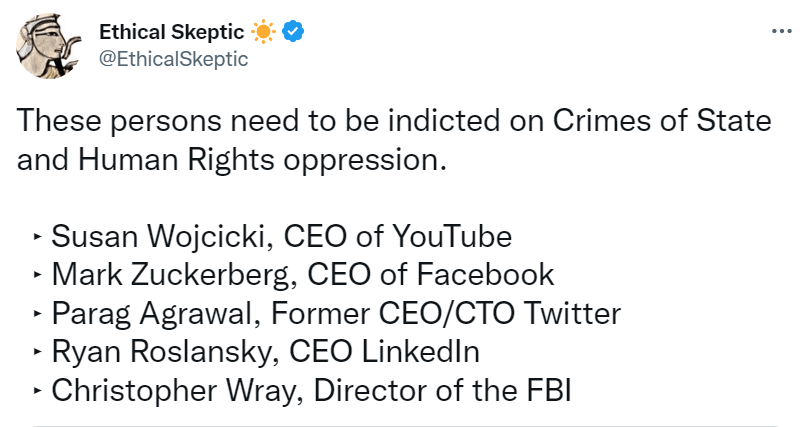
Task: Open the Ethical Skeptic profile avatar
Action: (x=48, y=49)
